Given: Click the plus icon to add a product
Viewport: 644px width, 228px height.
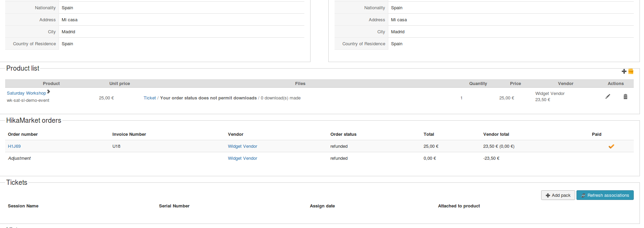Looking at the screenshot, I should click(624, 71).
